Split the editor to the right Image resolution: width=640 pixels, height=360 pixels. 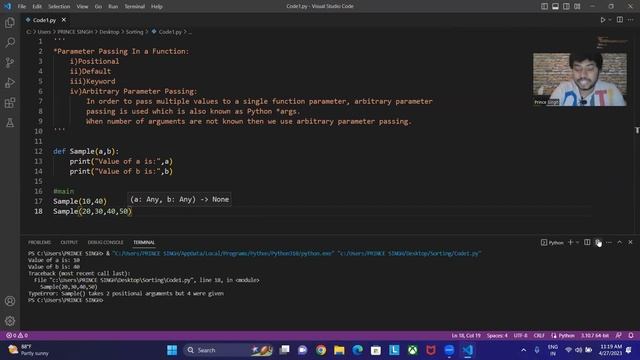pos(620,20)
